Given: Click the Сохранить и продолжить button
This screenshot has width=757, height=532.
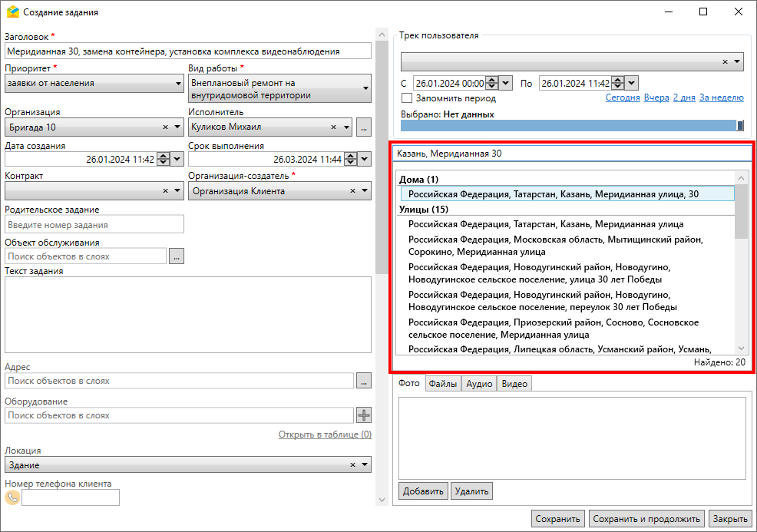Looking at the screenshot, I should 646,519.
